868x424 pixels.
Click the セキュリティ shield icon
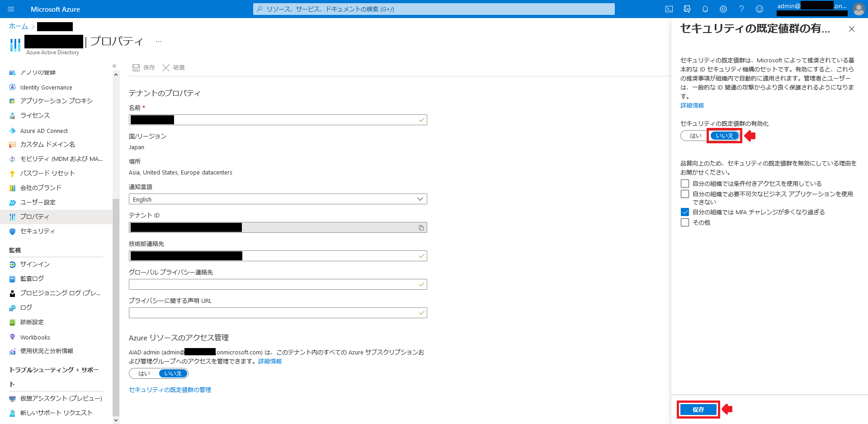(x=12, y=231)
